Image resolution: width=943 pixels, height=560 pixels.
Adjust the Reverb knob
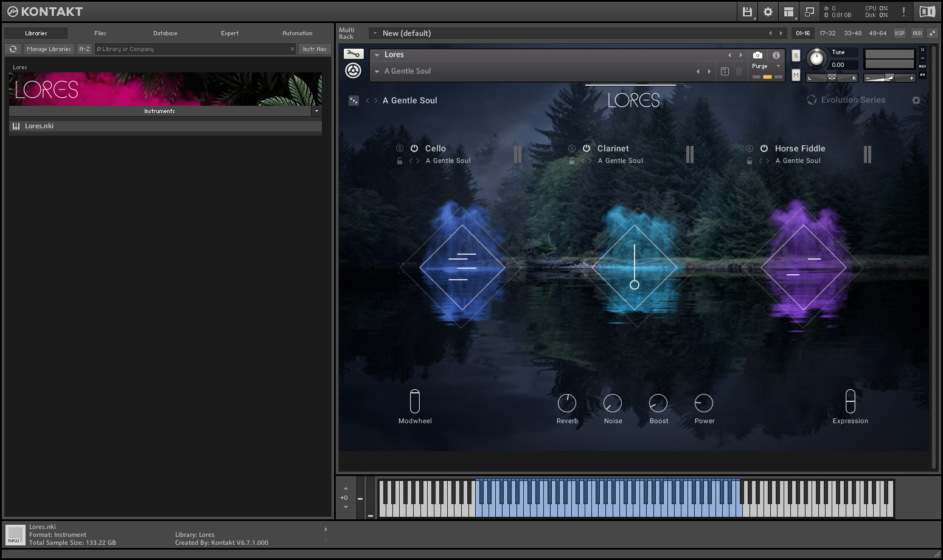tap(567, 404)
